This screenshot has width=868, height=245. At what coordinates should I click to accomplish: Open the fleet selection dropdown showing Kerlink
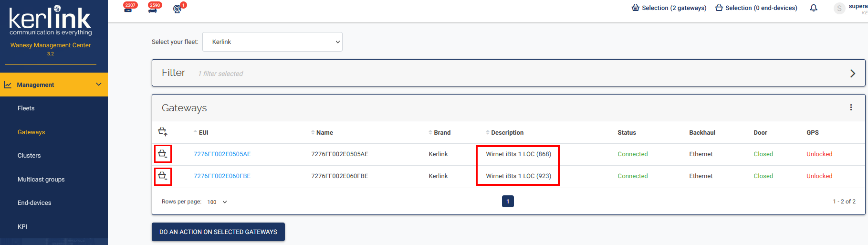pyautogui.click(x=272, y=42)
